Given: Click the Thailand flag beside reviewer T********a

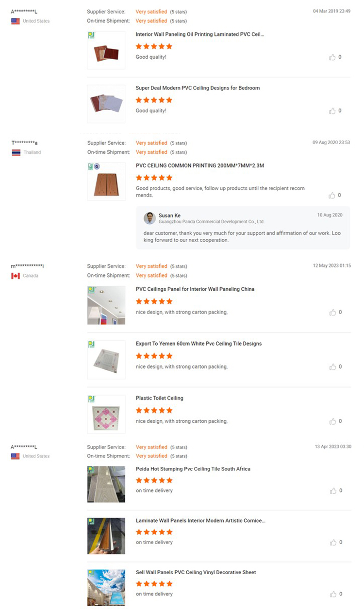Looking at the screenshot, I should (x=15, y=152).
